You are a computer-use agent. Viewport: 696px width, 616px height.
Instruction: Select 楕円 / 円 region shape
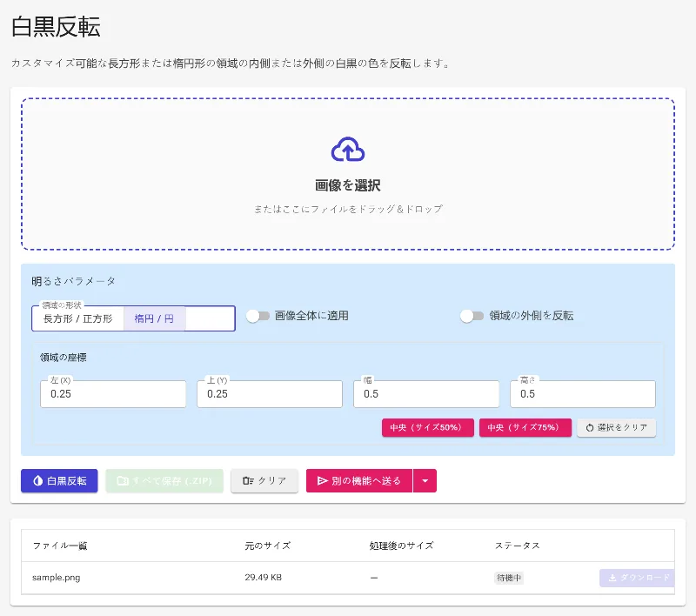tap(154, 318)
